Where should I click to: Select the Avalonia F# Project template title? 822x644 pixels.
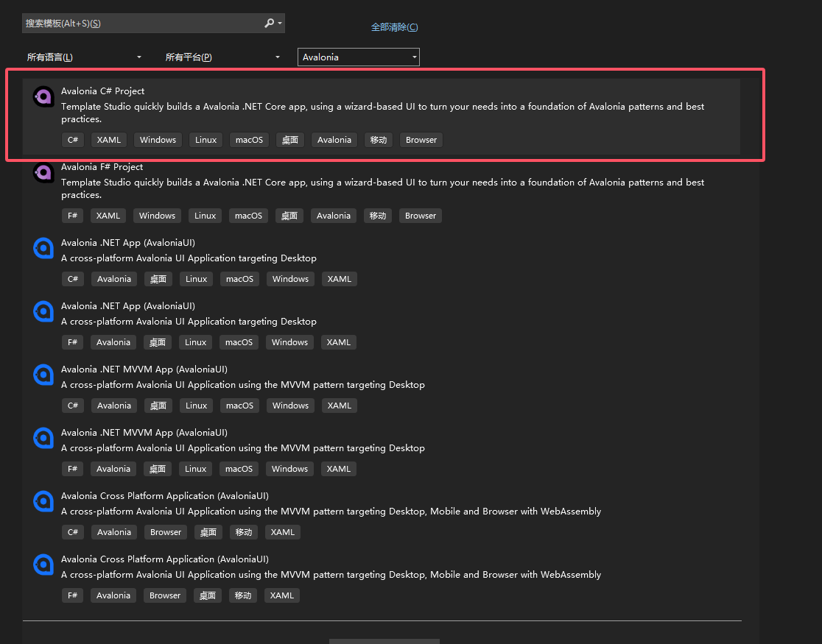102,167
